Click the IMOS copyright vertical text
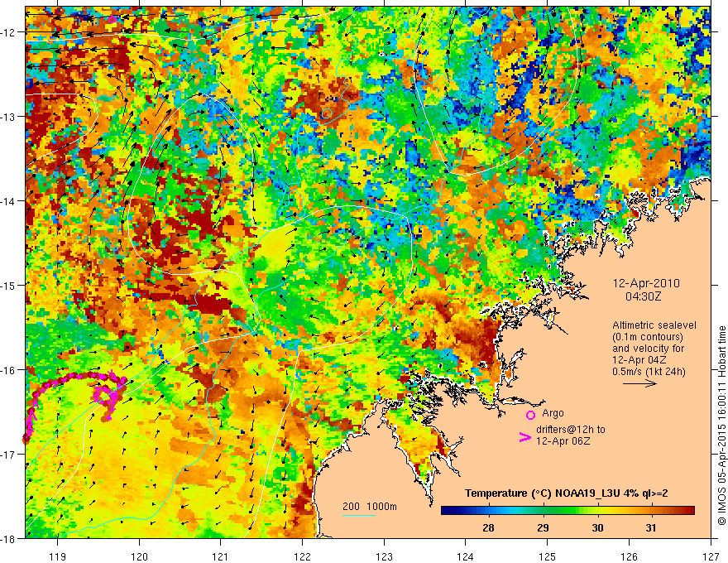The image size is (728, 563). tap(721, 426)
